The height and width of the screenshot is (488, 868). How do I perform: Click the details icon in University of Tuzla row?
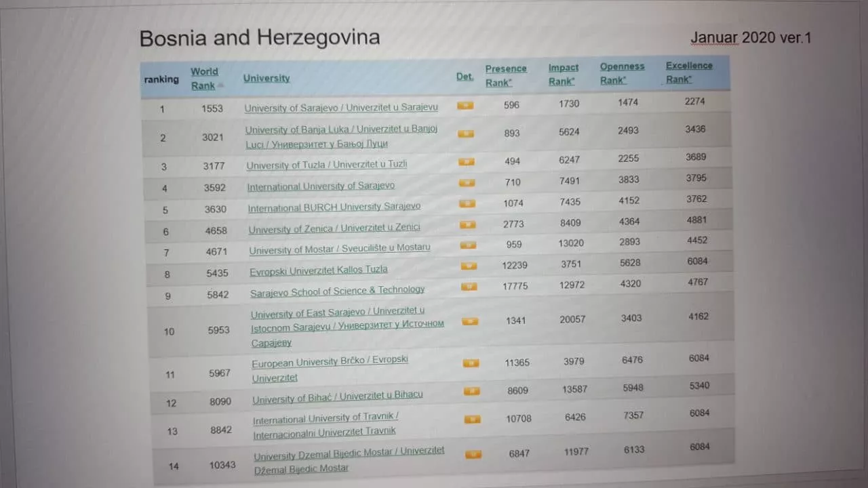tap(467, 162)
